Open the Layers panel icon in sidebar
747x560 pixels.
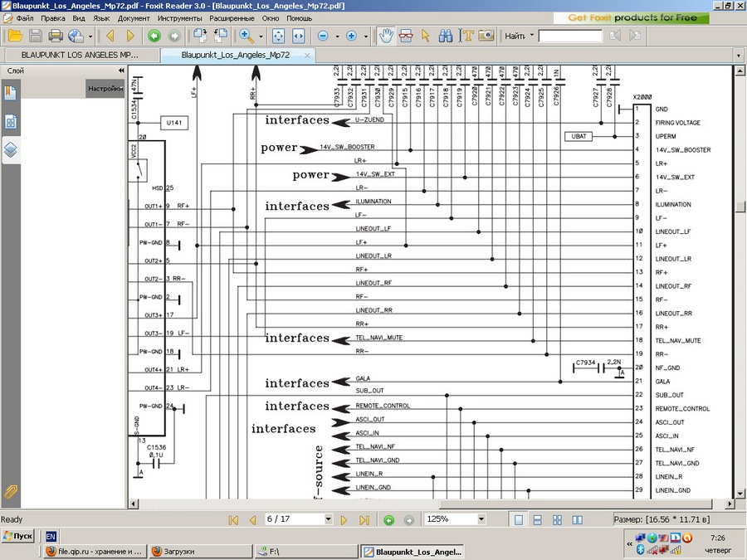click(x=11, y=150)
